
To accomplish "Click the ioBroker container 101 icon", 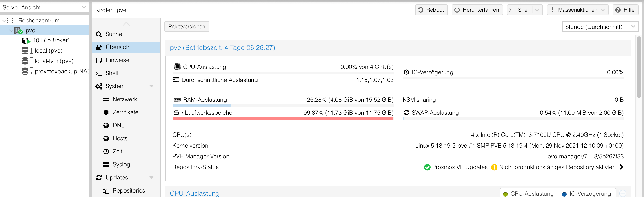I will tap(26, 40).
